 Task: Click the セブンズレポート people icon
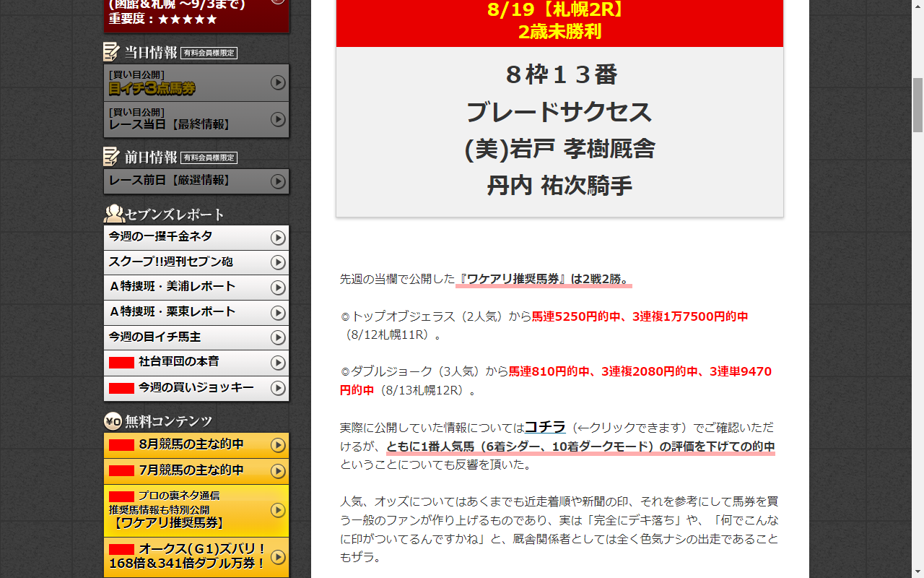point(114,214)
